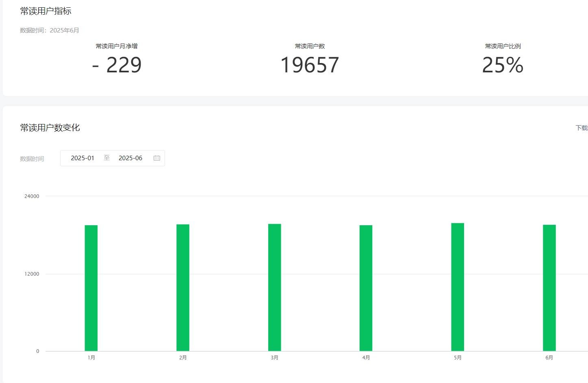
Task: Click the 数据时间 label beside date picker
Action: [32, 159]
